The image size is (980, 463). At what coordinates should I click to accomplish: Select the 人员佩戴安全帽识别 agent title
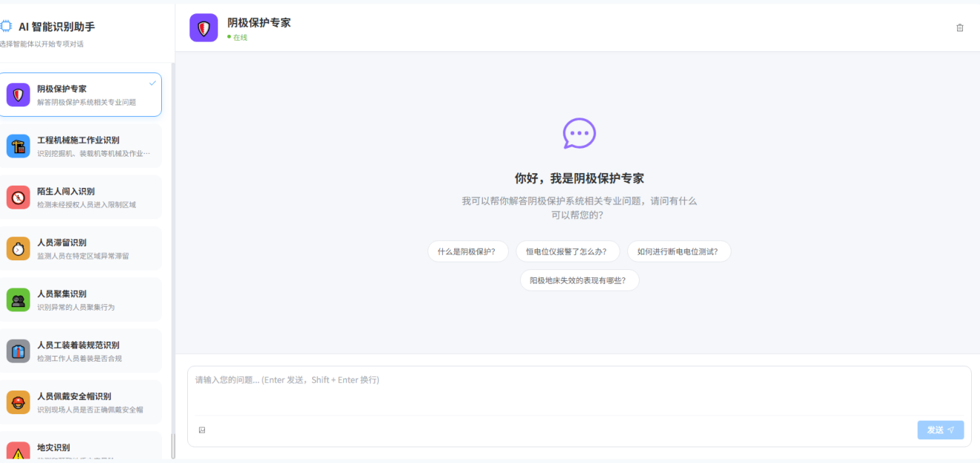tap(74, 396)
